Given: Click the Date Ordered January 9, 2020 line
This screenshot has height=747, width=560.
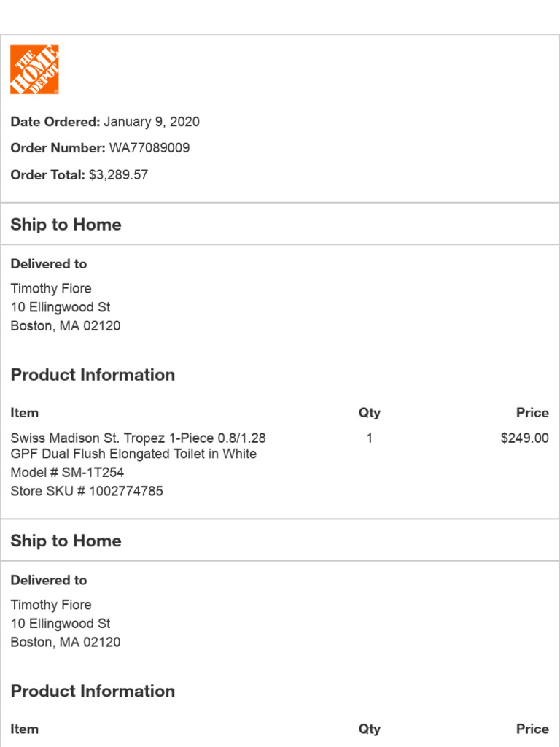Looking at the screenshot, I should tap(105, 122).
